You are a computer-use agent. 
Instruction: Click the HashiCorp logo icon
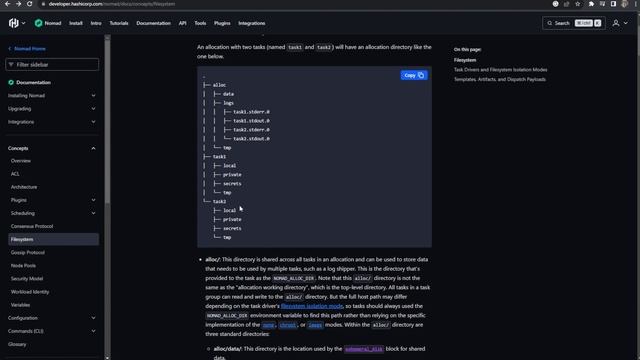click(13, 23)
